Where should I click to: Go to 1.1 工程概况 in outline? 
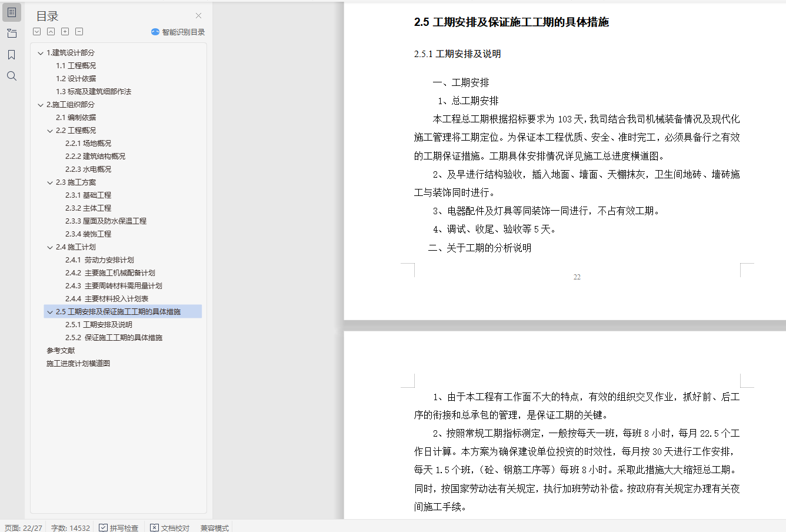click(x=76, y=66)
